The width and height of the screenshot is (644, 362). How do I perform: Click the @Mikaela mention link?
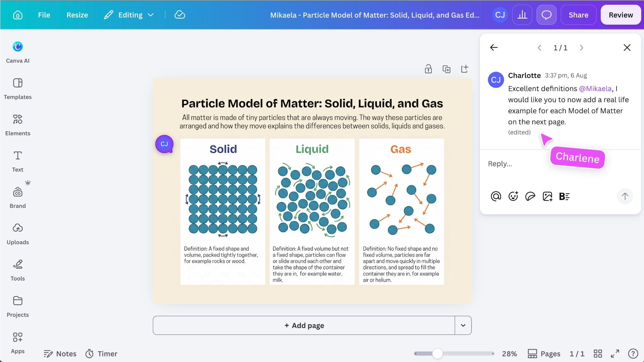tap(595, 88)
